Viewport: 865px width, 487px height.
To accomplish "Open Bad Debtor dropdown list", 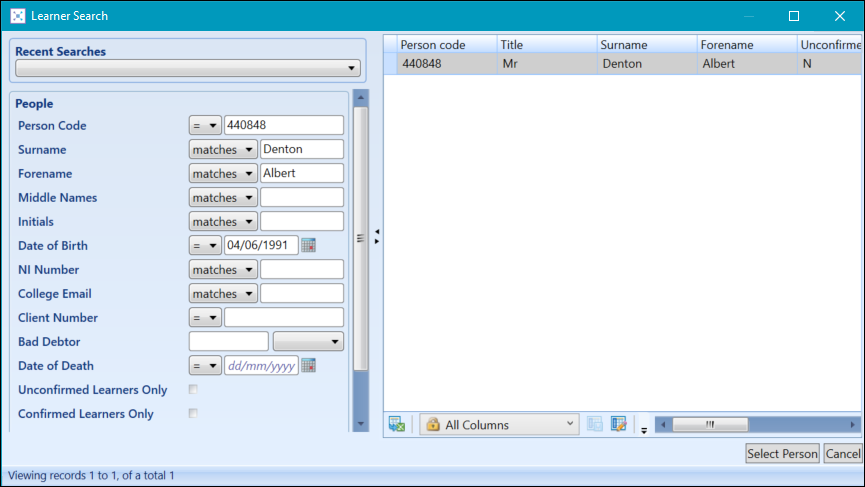I will point(308,341).
